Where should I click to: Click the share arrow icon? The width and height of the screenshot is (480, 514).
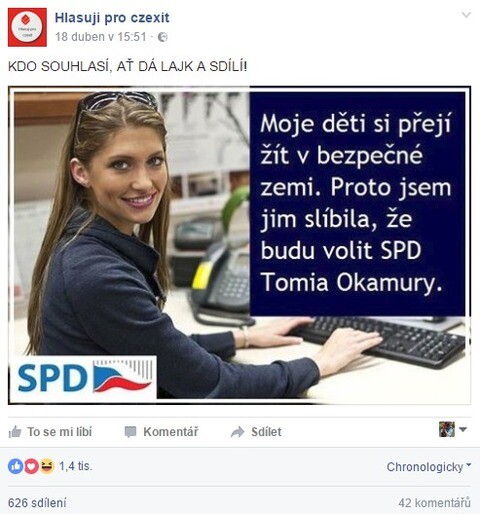point(238,432)
